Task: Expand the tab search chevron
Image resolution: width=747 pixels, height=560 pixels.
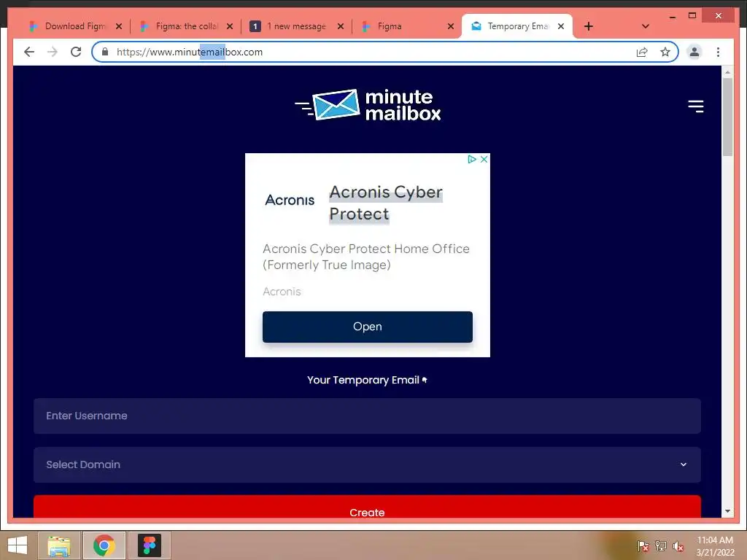Action: (x=645, y=26)
